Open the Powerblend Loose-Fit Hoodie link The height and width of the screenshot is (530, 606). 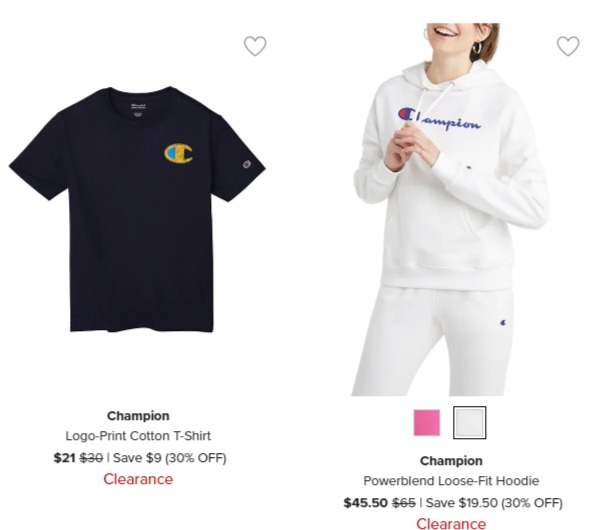point(451,481)
